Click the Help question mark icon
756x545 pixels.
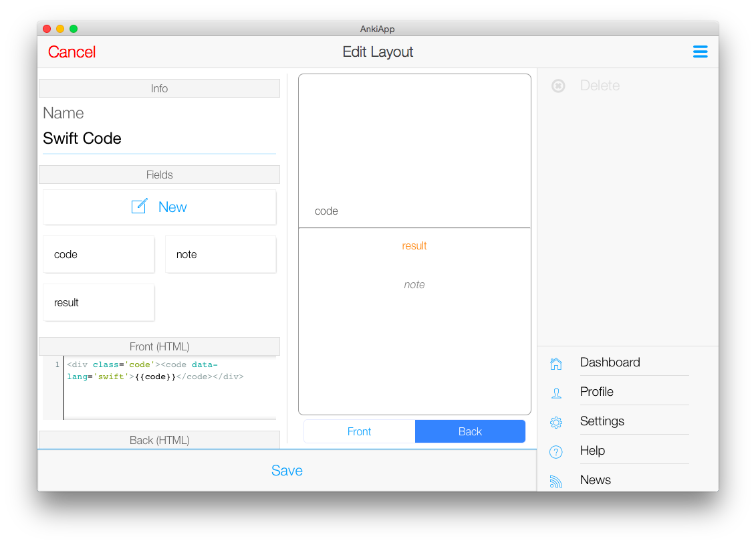(556, 452)
